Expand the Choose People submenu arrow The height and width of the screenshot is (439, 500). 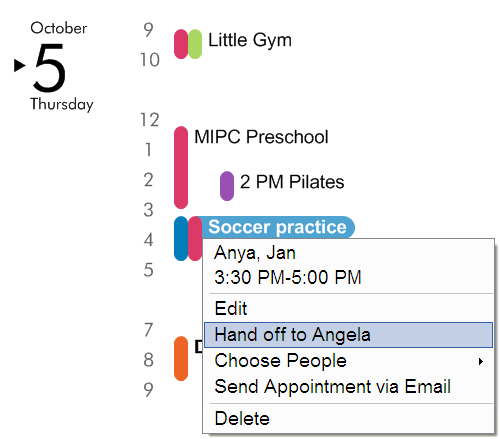click(480, 361)
